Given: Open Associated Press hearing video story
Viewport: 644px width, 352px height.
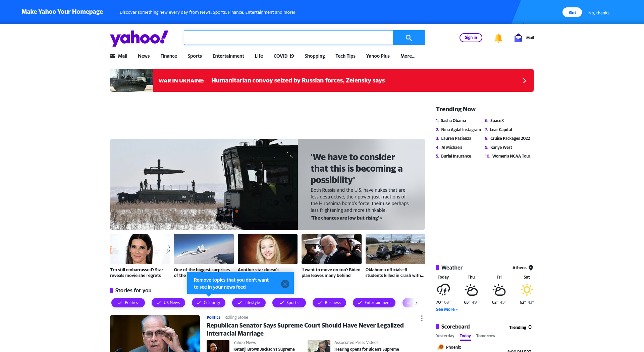Looking at the screenshot, I should tap(367, 349).
